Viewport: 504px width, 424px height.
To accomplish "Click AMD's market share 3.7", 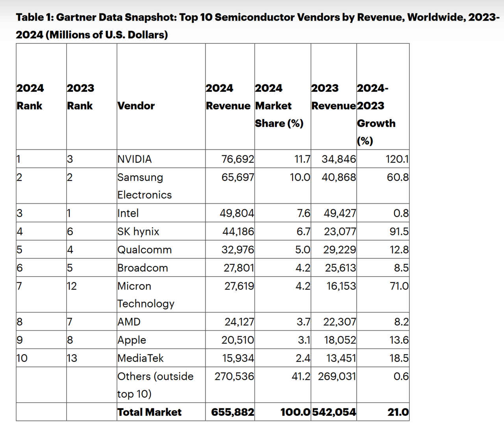I will [x=304, y=322].
